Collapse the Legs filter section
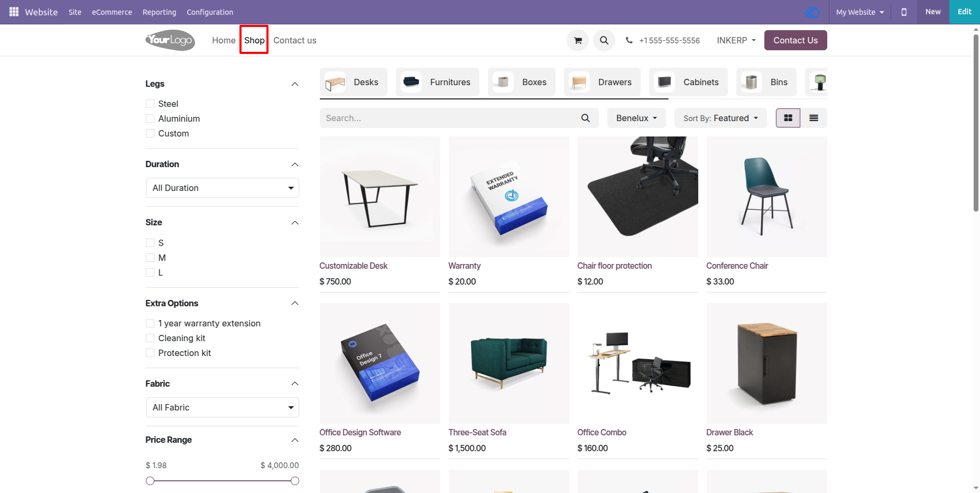The image size is (980, 493). coord(295,84)
